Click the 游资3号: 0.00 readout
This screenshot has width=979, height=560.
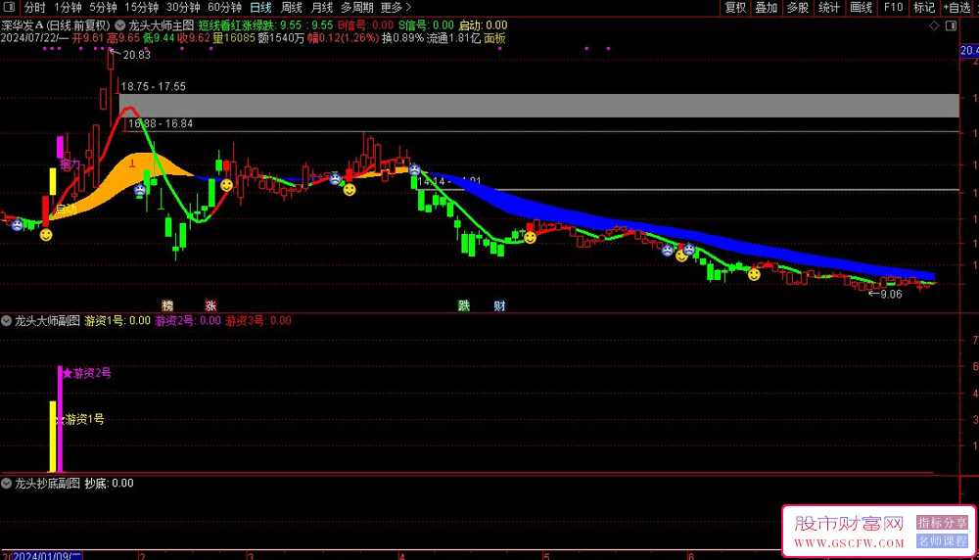tap(257, 321)
